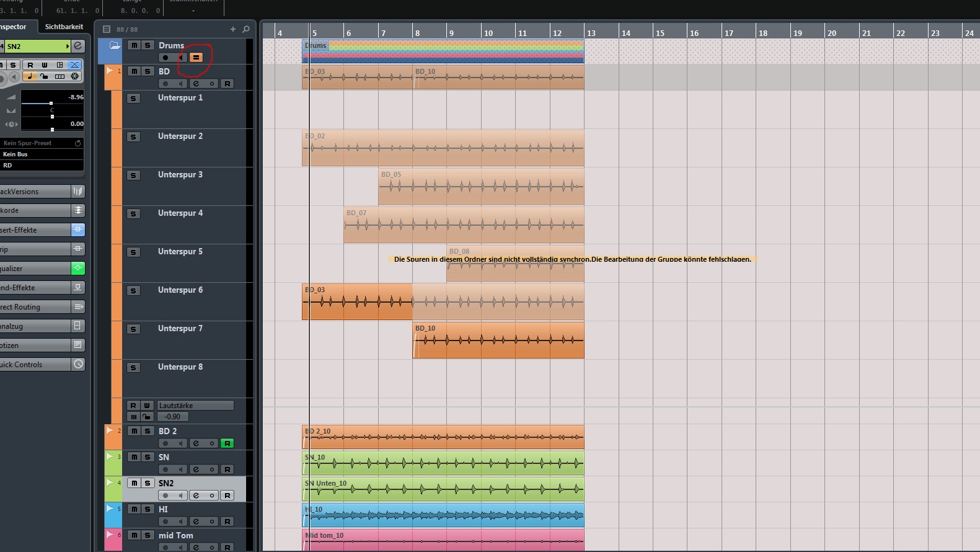Mute the BD track
Screen dimensions: 980x552
(134, 71)
